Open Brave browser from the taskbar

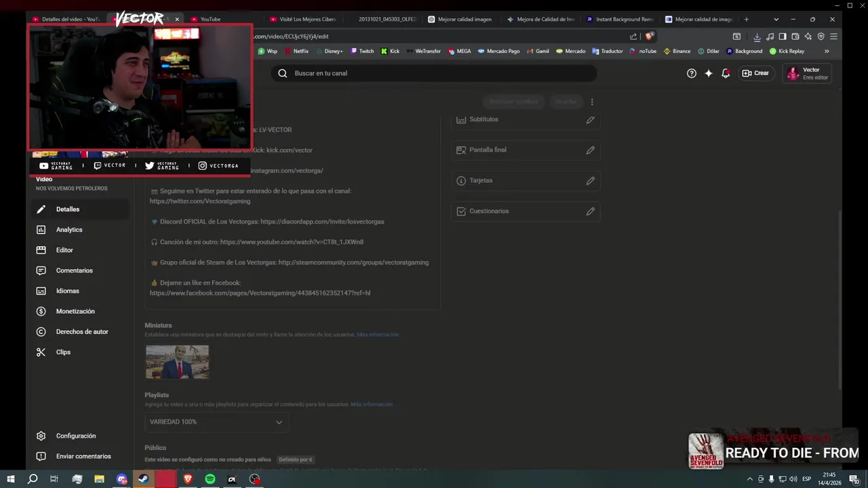coord(188,479)
